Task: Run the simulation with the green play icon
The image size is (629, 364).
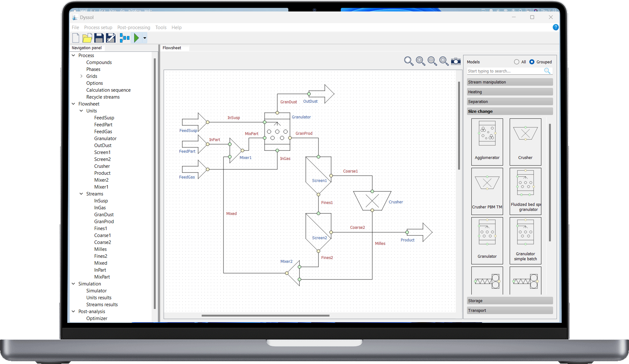Action: 137,38
